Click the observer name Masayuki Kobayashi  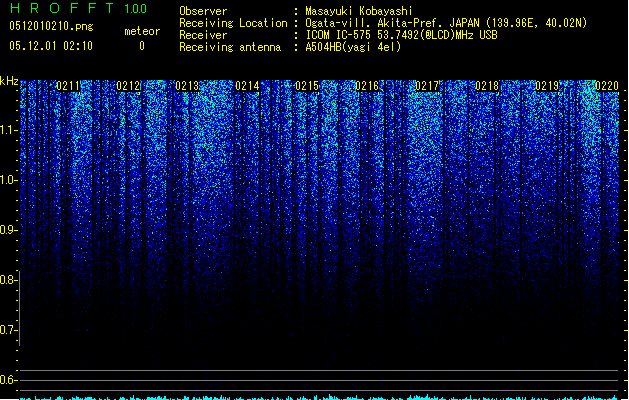[359, 11]
